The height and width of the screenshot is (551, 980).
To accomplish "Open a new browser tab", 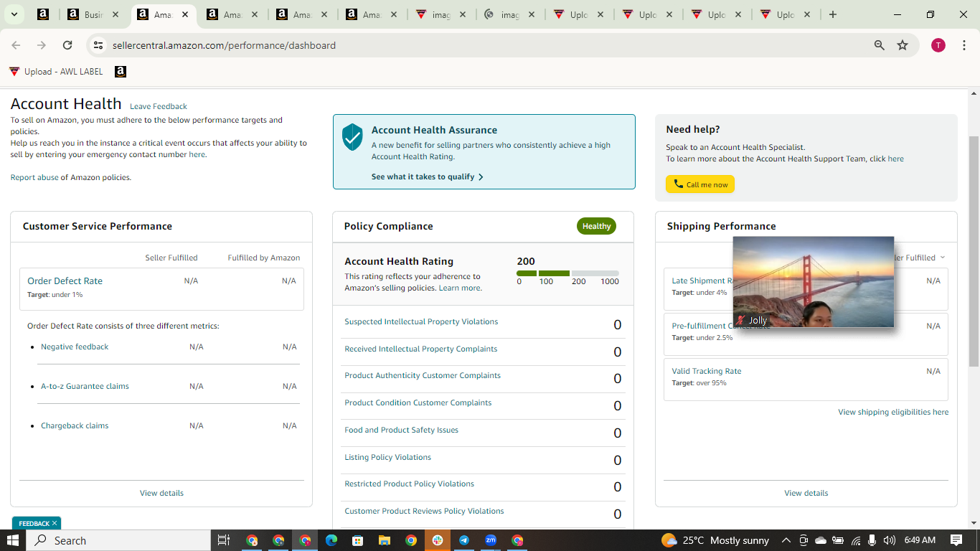I will 832,14.
